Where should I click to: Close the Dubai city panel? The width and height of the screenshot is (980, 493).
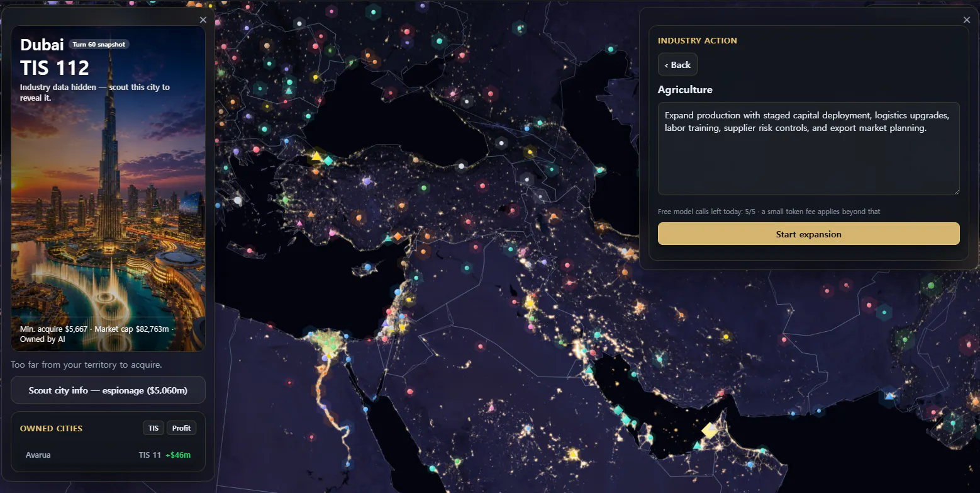point(203,20)
